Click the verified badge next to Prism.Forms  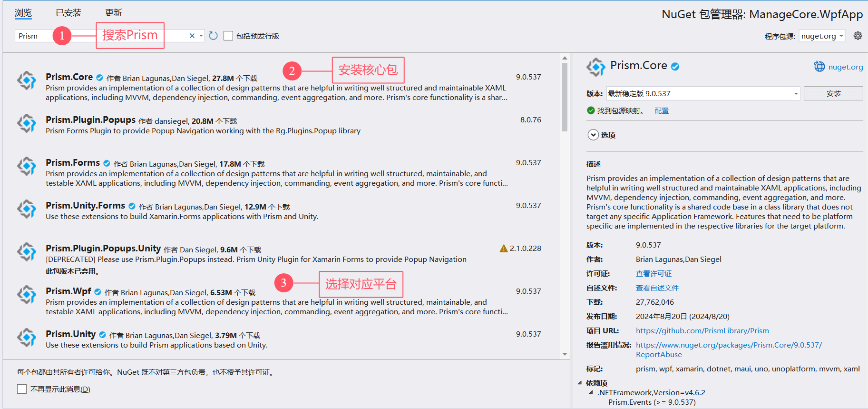click(x=107, y=163)
